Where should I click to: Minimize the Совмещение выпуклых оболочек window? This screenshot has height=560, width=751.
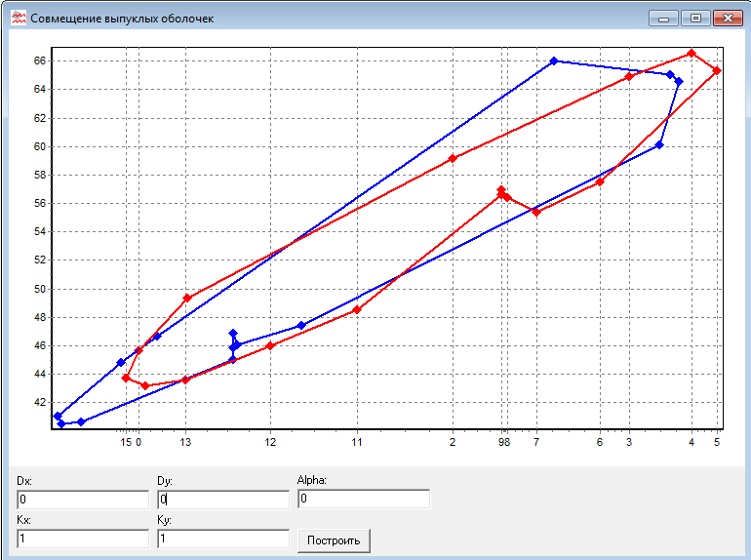664,18
